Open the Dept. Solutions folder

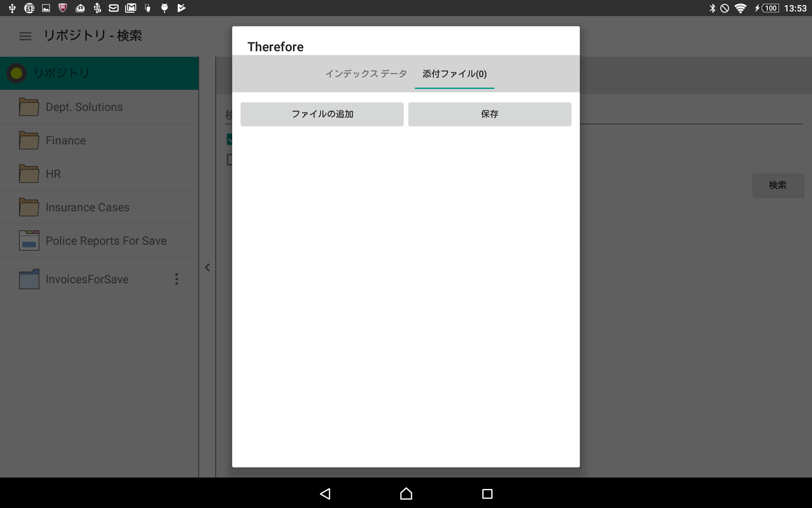pos(99,107)
